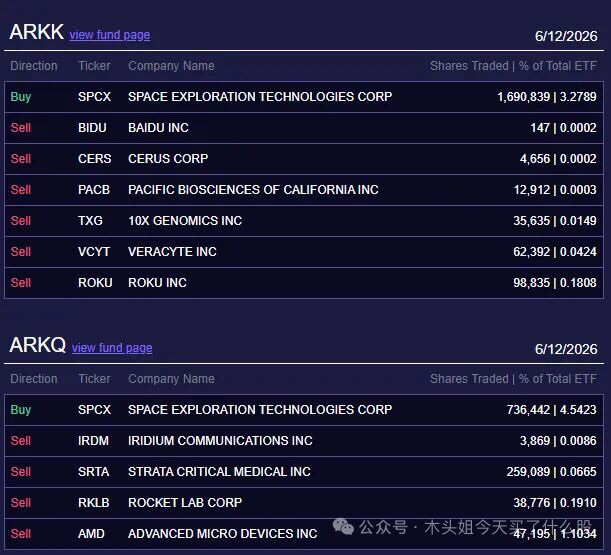611x555 pixels.
Task: Click Strata Critical Medical Inc name
Action: coord(219,472)
